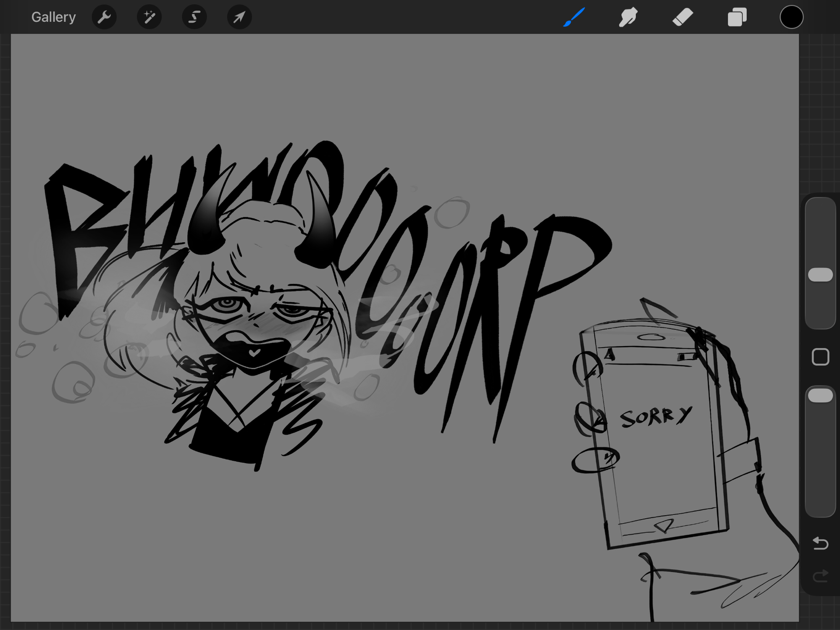
Task: Select the Smudge tool
Action: pyautogui.click(x=628, y=17)
